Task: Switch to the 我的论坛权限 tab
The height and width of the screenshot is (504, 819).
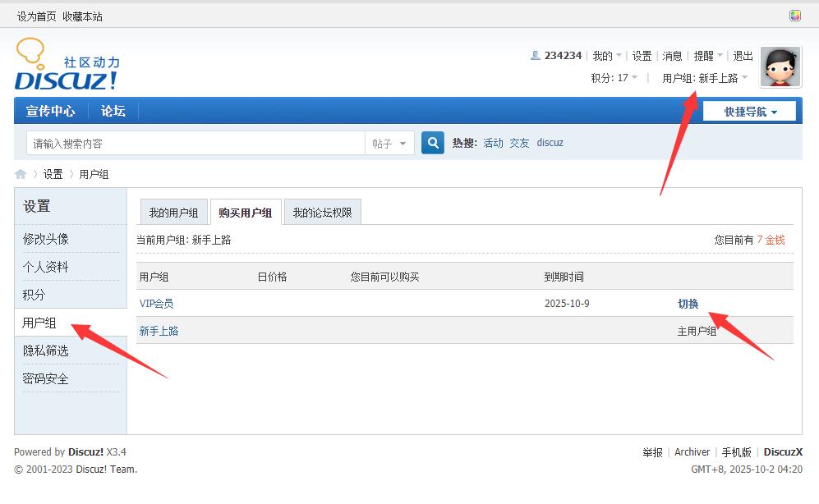Action: click(x=322, y=213)
